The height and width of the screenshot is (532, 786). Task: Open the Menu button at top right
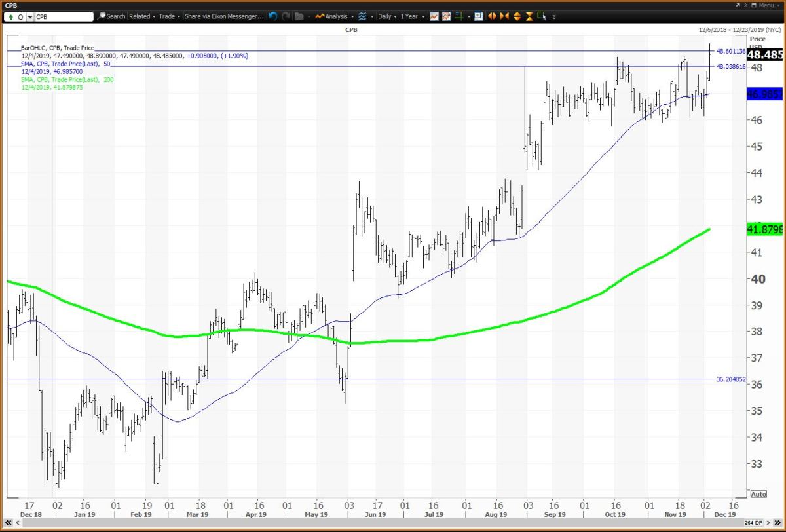(764, 5)
